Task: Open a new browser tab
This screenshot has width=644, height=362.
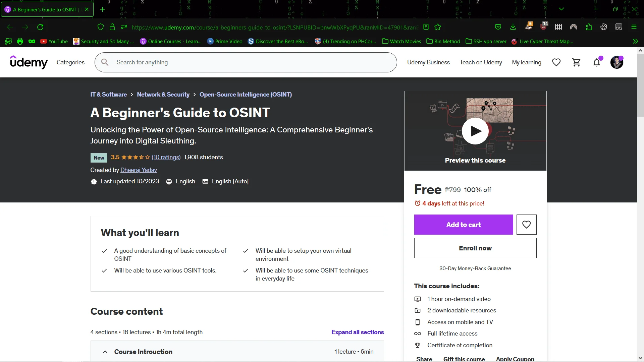Action: point(103,9)
